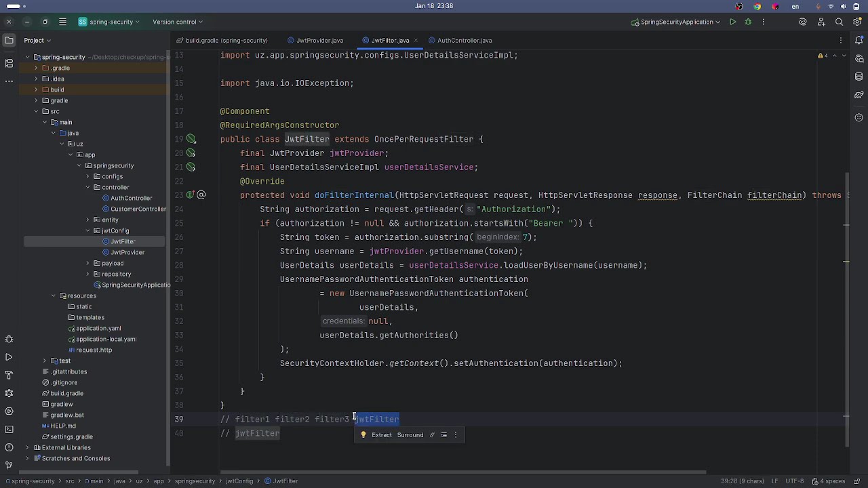The image size is (868, 488).
Task: Open Search Everywhere magnifier
Action: click(x=840, y=22)
